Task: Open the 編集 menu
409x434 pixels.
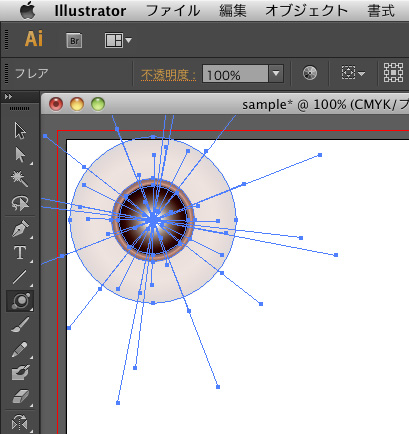Action: click(x=233, y=11)
